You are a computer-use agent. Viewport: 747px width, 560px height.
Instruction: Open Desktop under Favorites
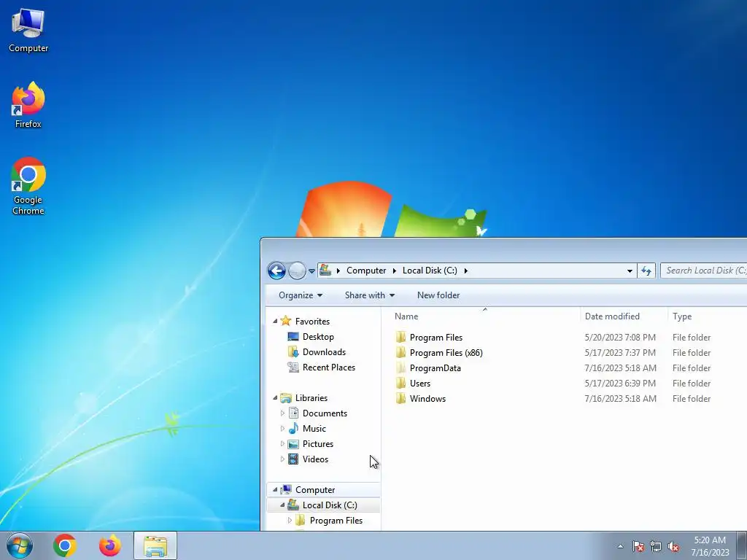(x=318, y=337)
